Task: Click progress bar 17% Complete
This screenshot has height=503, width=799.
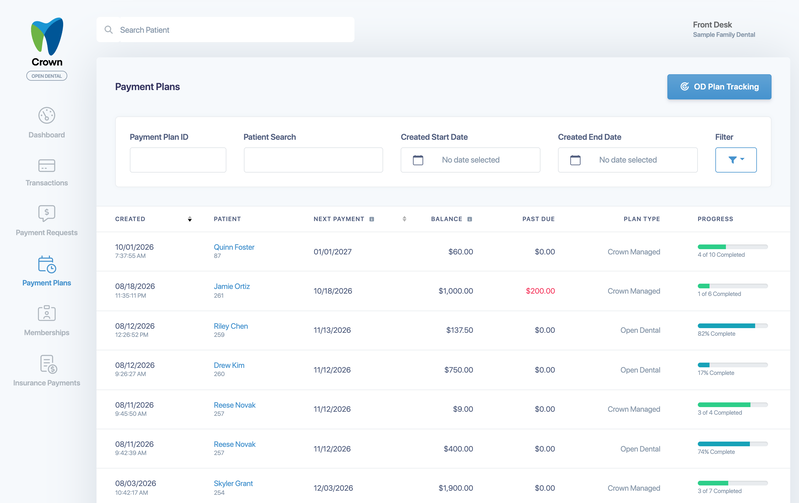Action: [x=733, y=365]
